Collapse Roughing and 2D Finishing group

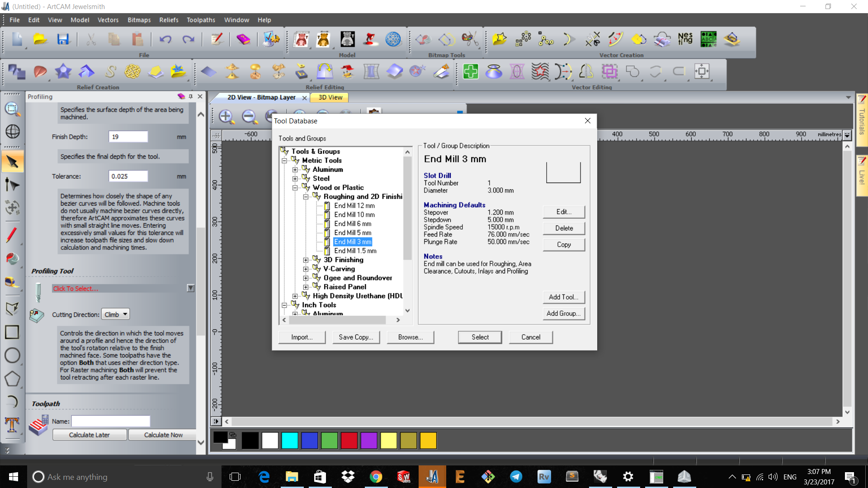[306, 197]
